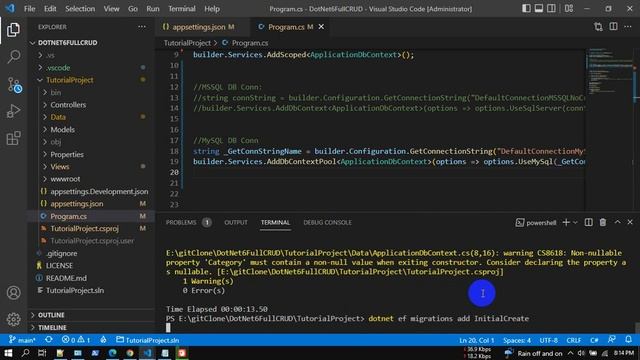Change language mode C# in status bar

coord(594,340)
